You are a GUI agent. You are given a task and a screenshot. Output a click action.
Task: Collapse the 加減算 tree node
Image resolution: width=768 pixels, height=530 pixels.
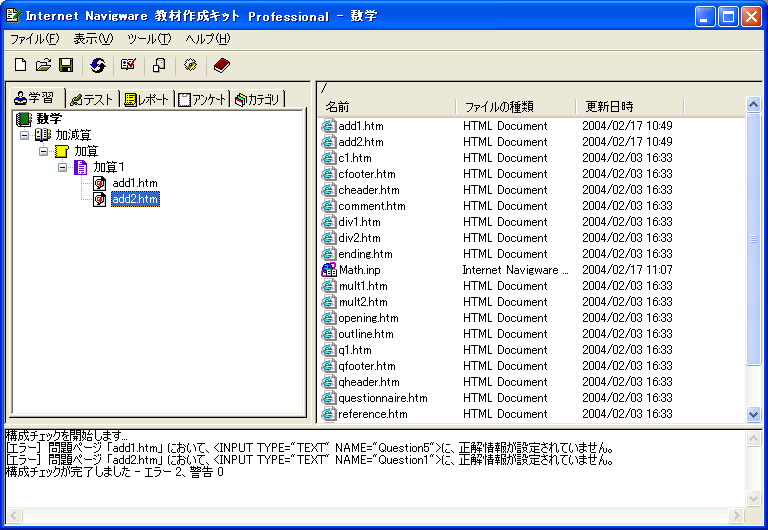pos(25,135)
